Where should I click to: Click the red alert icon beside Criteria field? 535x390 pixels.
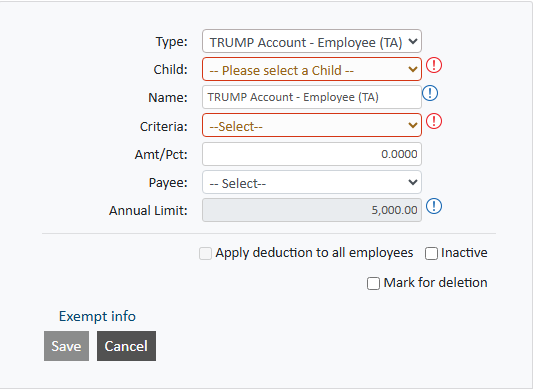(434, 121)
